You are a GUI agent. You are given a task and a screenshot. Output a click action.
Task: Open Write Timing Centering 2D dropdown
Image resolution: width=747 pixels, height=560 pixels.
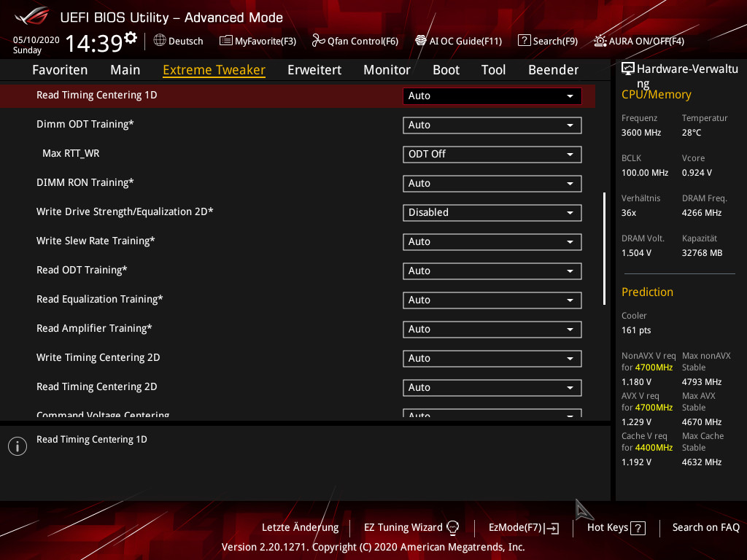pos(492,359)
